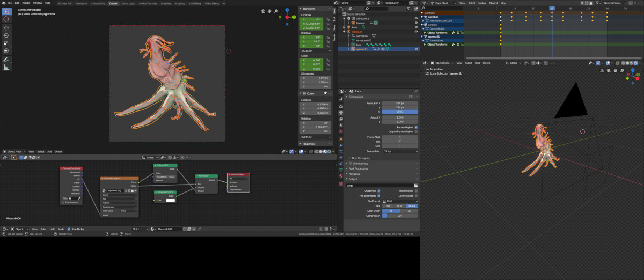Viewport: 644px width, 280px height.
Task: Open the Edit menu
Action: [x=17, y=3]
